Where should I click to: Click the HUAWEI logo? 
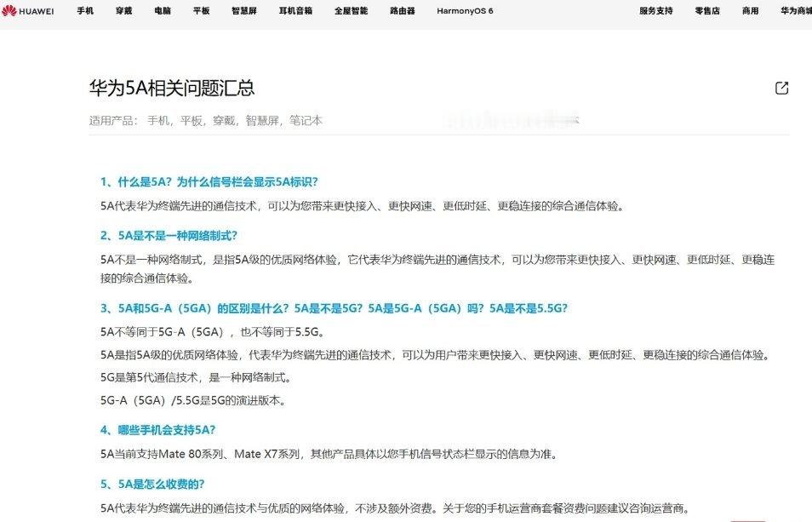coord(29,11)
